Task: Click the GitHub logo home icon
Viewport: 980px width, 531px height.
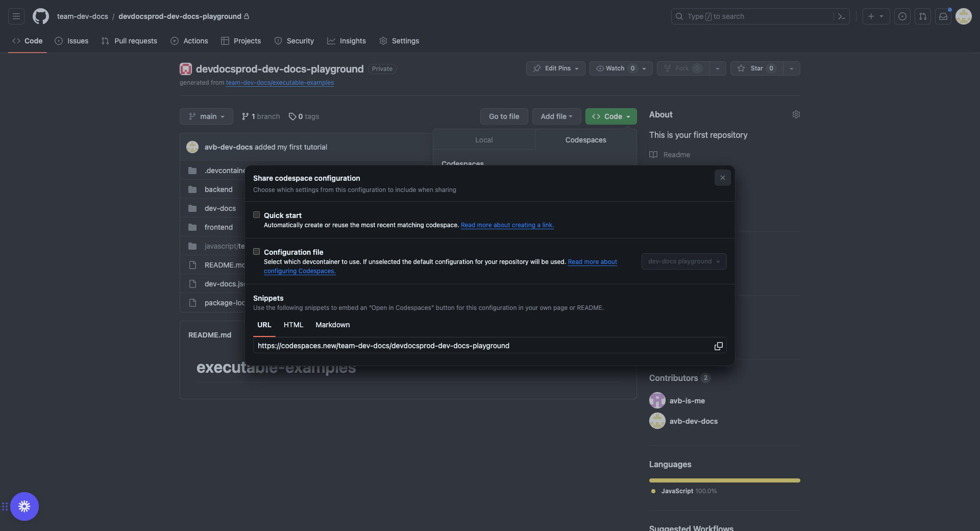Action: 41,16
